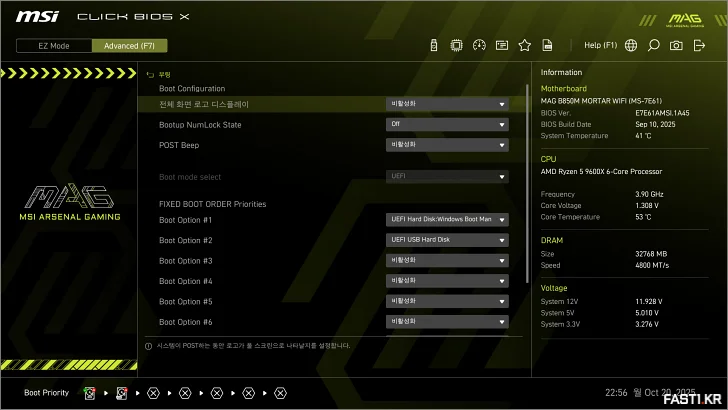
Task: Click the 32768 MB DRAM size value
Action: point(651,254)
